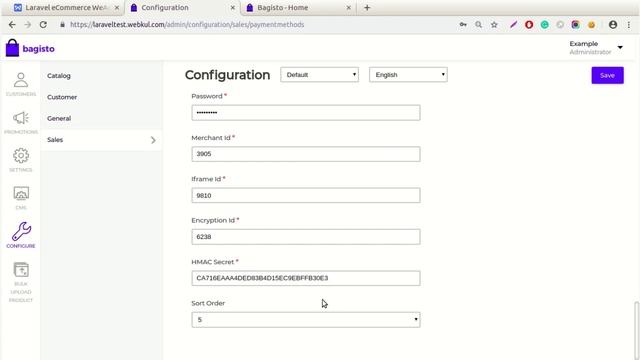The image size is (640, 360).
Task: Click the green Grammarly extension icon
Action: 544,24
